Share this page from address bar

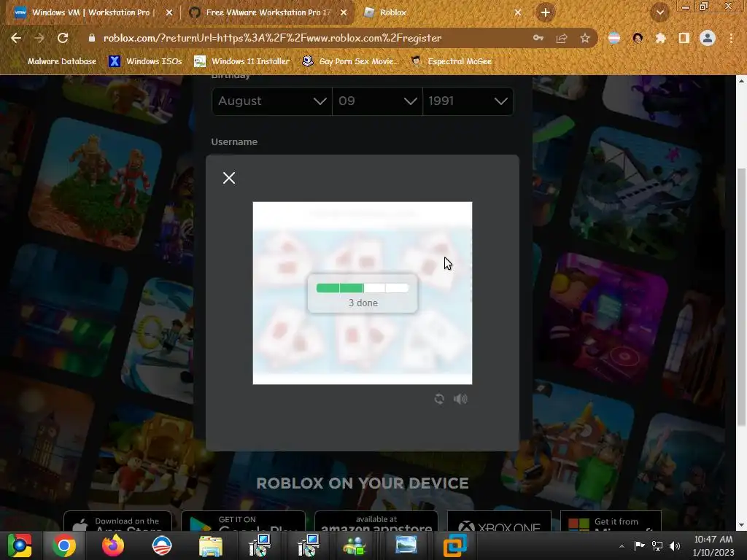(x=562, y=38)
